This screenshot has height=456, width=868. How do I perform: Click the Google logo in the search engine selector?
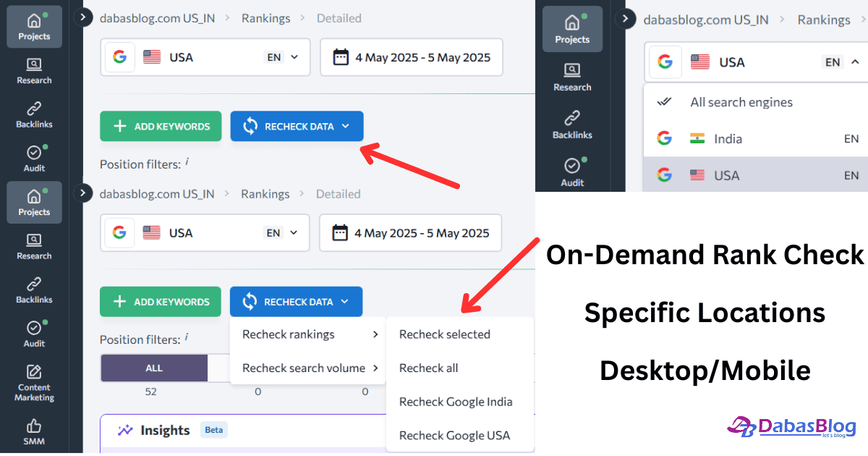coord(119,56)
